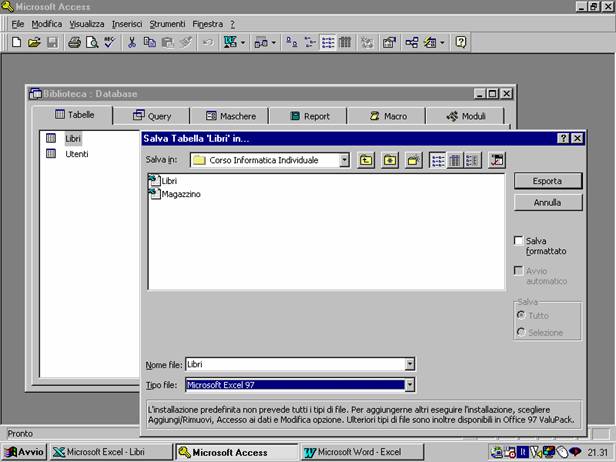The width and height of the screenshot is (616, 462).
Task: Click into the Nome file text field
Action: (x=295, y=364)
